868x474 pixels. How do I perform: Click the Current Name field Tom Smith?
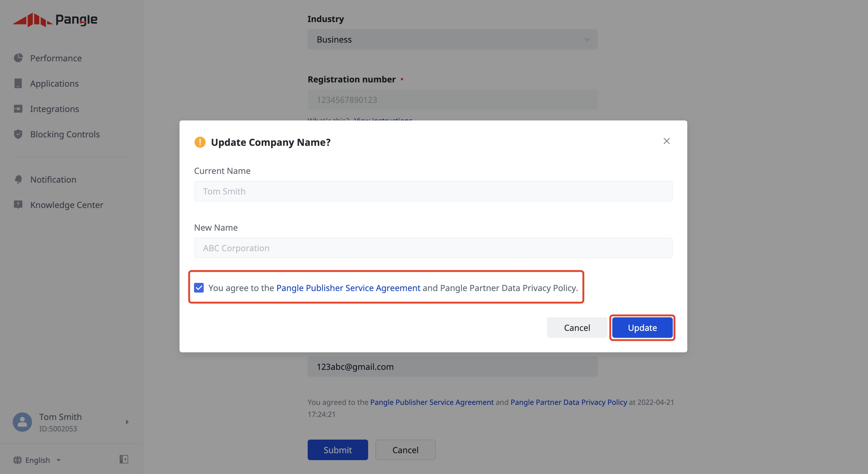click(433, 191)
